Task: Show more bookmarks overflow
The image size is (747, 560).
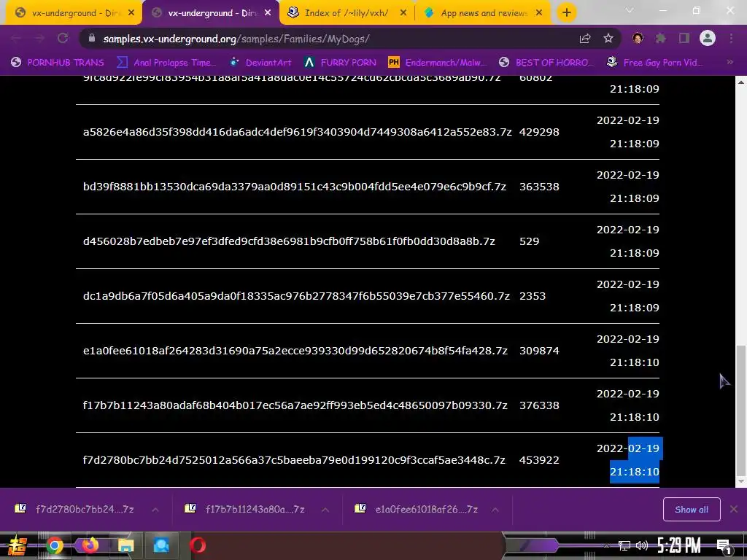Action: coord(729,62)
